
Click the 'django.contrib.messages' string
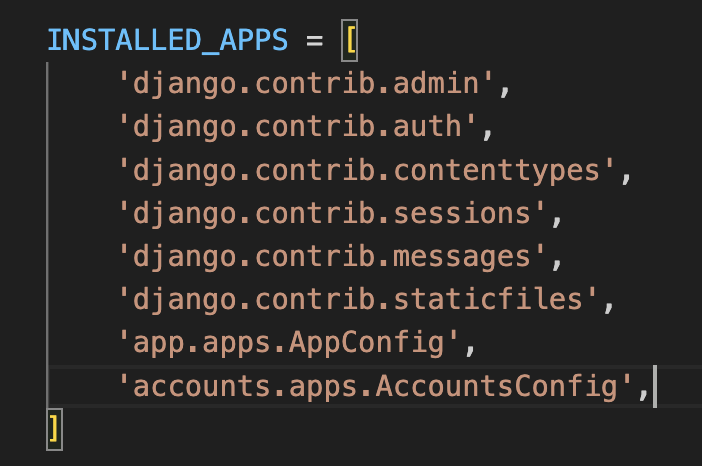coord(332,257)
